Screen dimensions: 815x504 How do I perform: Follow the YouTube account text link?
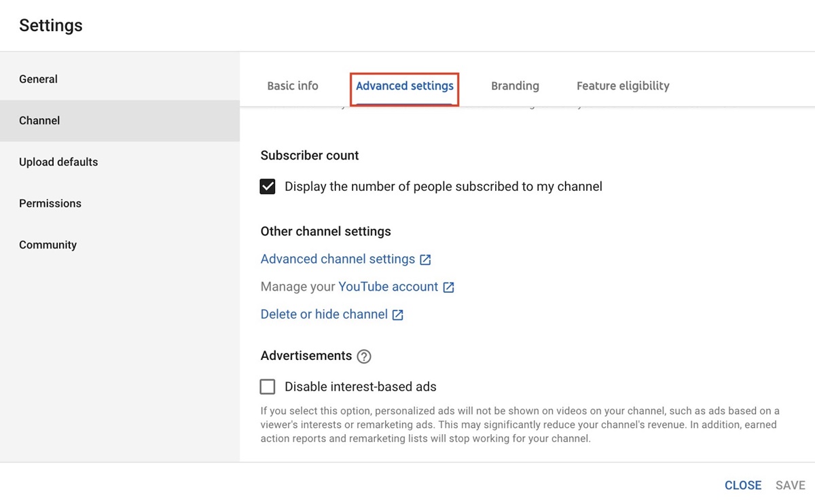tap(388, 287)
